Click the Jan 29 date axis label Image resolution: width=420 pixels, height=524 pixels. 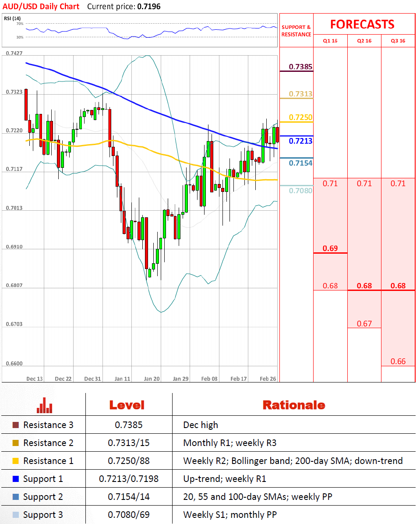pyautogui.click(x=180, y=379)
